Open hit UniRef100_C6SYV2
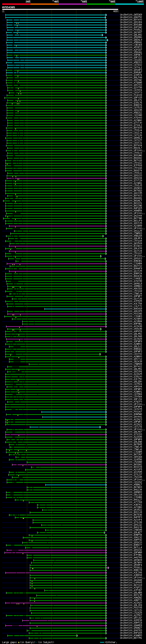Image resolution: width=146 pixels, height=644 pixels. pos(131,354)
